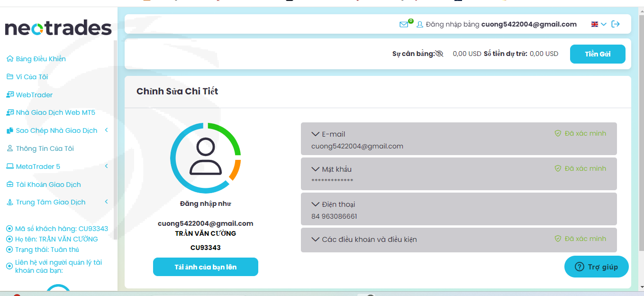Expand the Điện thoại section chevron
The height and width of the screenshot is (296, 644).
(x=315, y=204)
